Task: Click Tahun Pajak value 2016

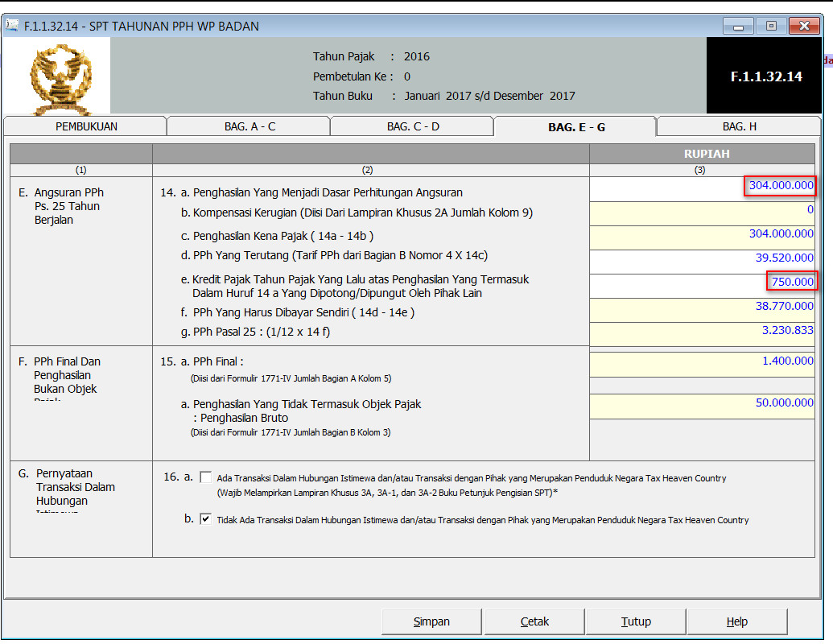Action: 417,56
